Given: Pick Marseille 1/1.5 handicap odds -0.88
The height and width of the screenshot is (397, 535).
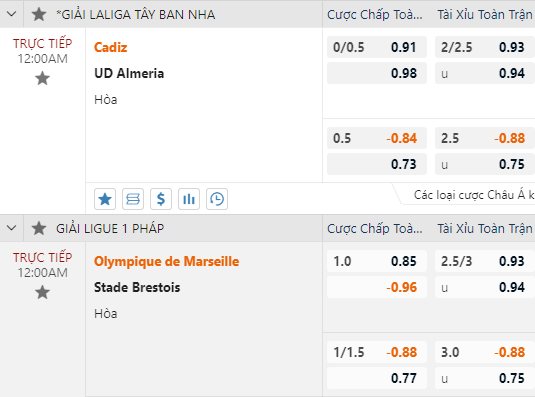Looking at the screenshot, I should coord(377,352).
